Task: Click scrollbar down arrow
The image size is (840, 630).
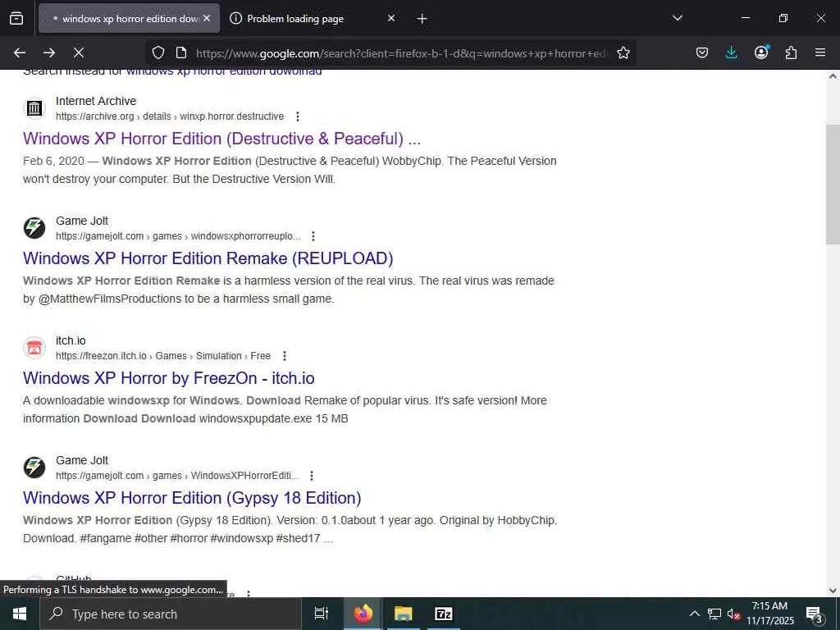Action: [x=833, y=591]
